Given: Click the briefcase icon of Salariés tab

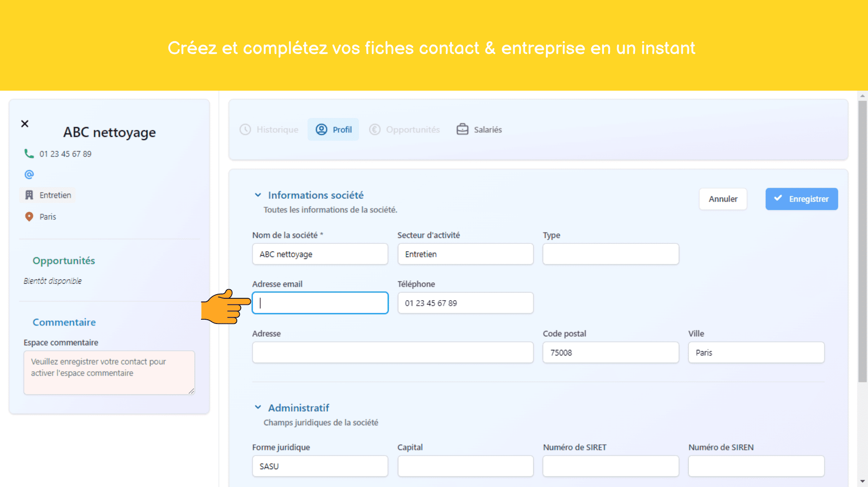Looking at the screenshot, I should 463,129.
